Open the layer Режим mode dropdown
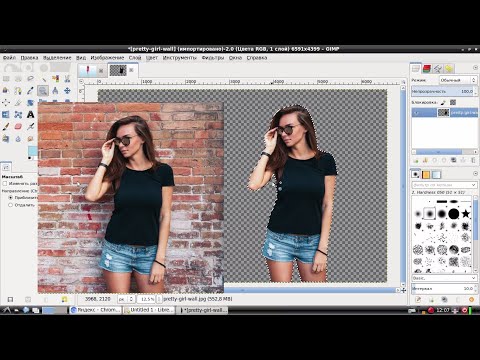 (458, 80)
